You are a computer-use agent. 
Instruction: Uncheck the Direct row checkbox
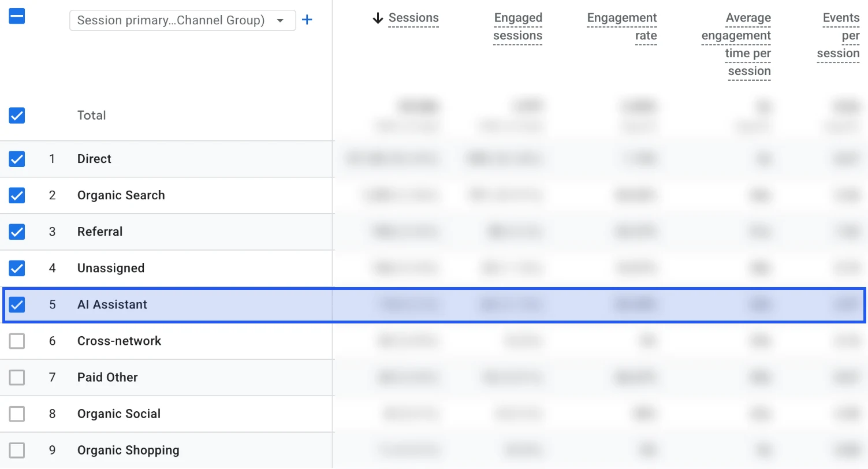point(17,159)
